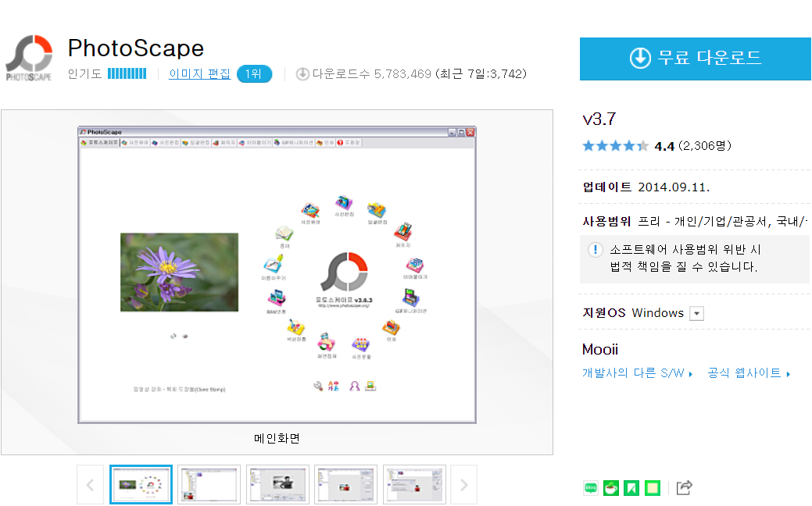
Task: Select the 사진뷰어 tab in the app screenshot
Action: 135,142
